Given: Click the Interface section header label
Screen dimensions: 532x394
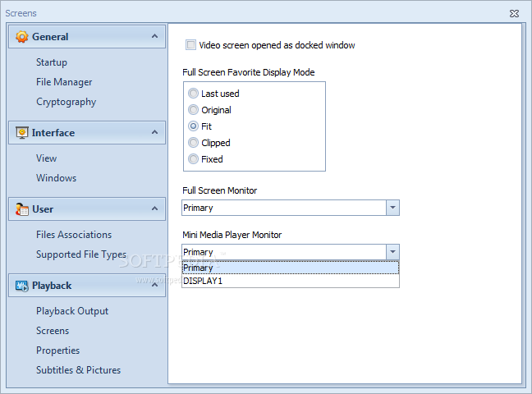Looking at the screenshot, I should (53, 133).
